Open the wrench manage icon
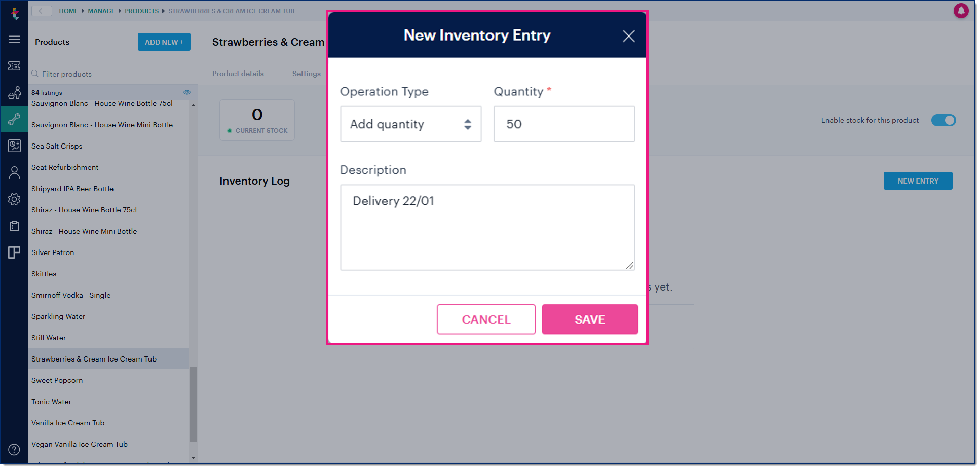 tap(14, 119)
